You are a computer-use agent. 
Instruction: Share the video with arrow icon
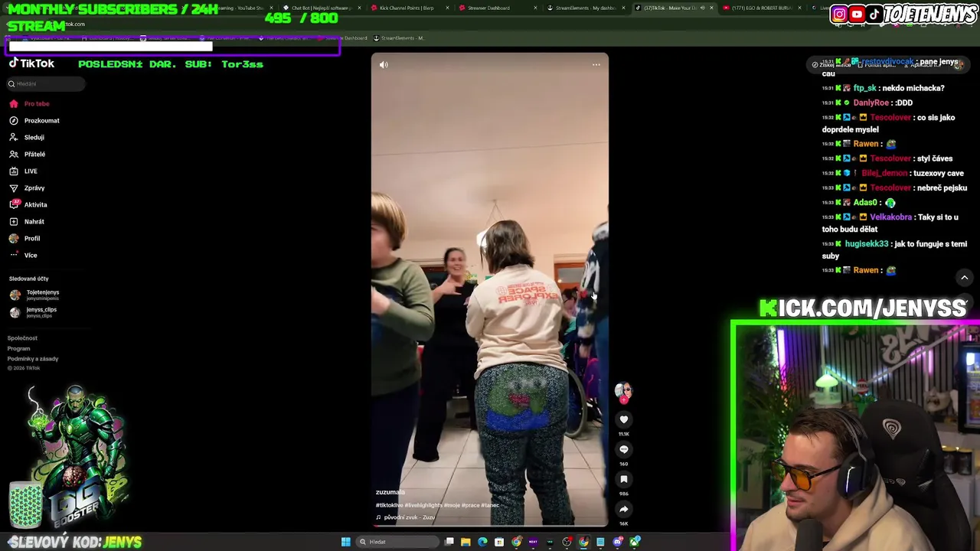tap(624, 509)
